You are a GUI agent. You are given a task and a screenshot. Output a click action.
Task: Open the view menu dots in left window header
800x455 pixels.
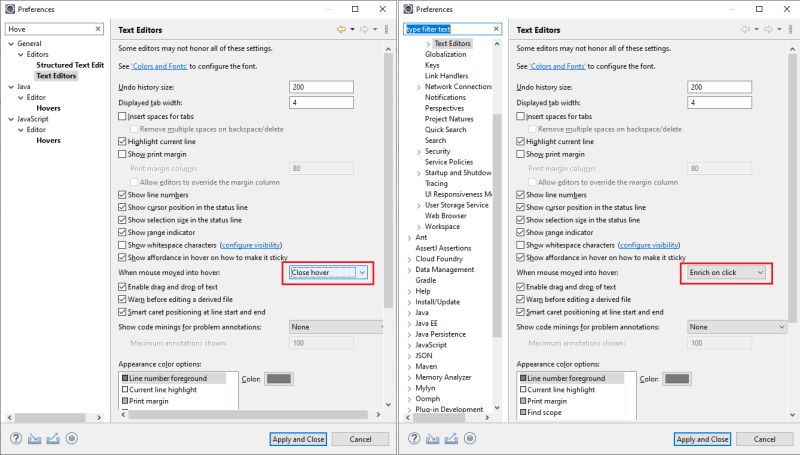click(386, 30)
